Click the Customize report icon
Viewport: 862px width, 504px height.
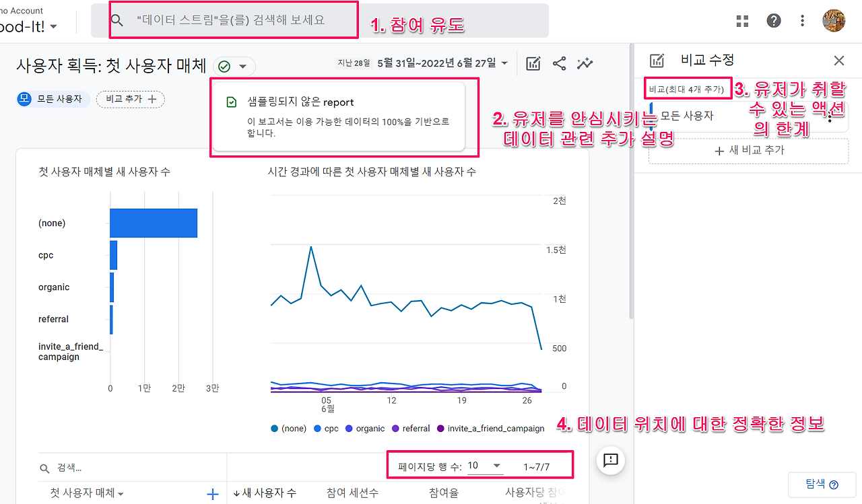pos(533,63)
